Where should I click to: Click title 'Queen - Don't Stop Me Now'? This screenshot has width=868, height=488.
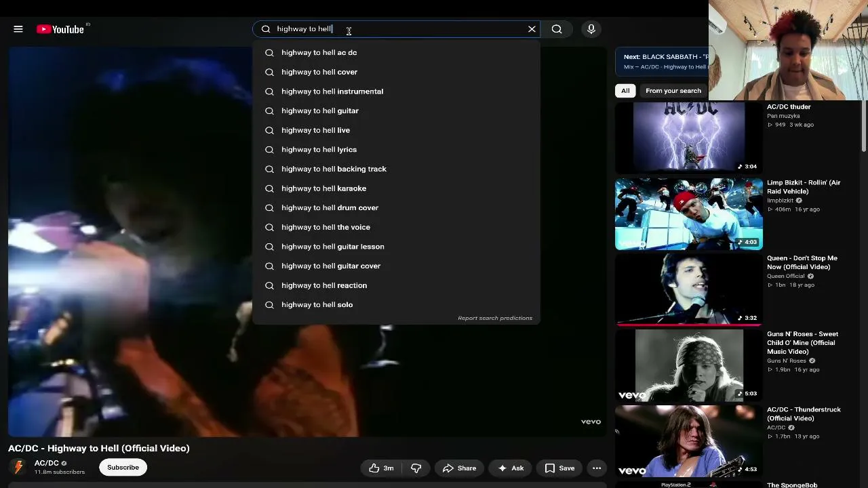click(x=802, y=262)
